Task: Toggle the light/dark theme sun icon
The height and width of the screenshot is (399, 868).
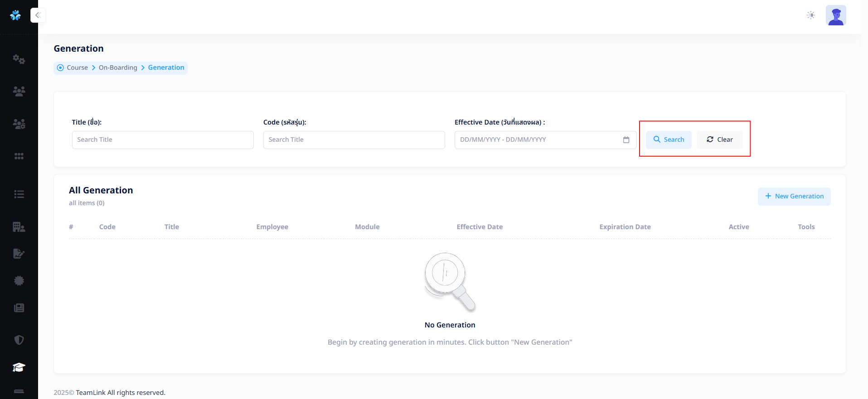Action: pyautogui.click(x=811, y=15)
